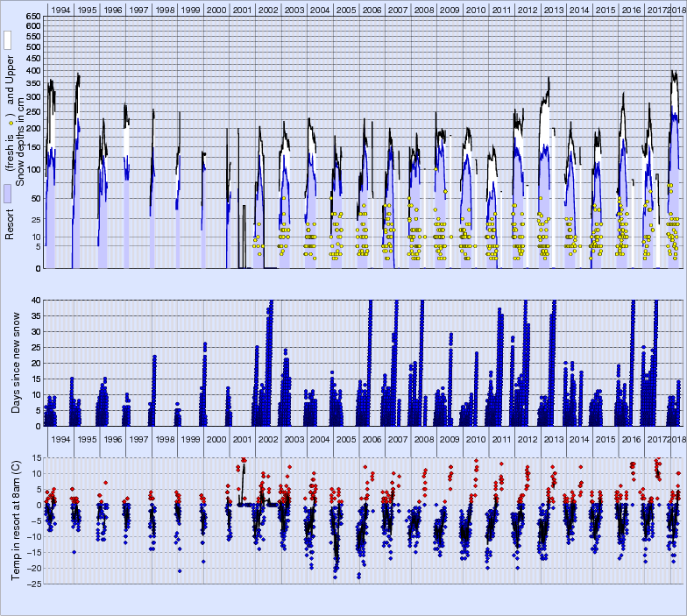Screen dimensions: 687x616
Task: Choose 2013 in the top year axis
Action: [x=553, y=10]
